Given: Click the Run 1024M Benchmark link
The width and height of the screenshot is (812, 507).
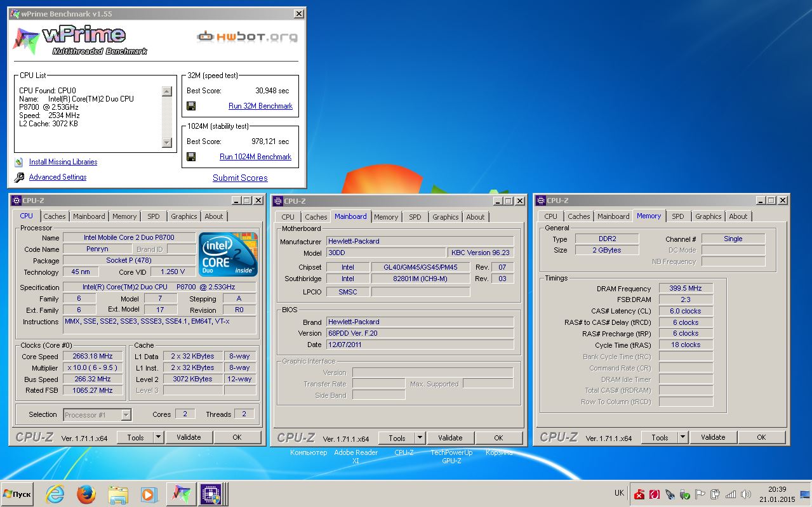Looking at the screenshot, I should tap(255, 157).
